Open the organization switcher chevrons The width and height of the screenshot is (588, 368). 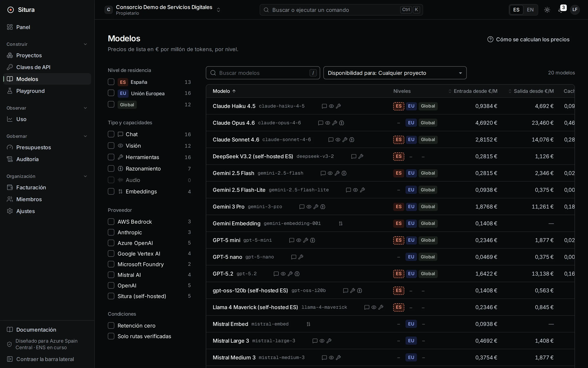218,10
